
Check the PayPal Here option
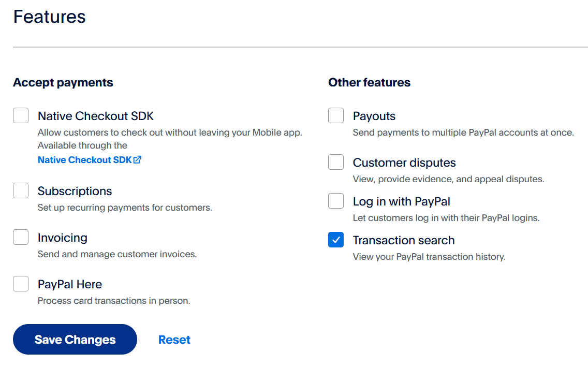21,284
